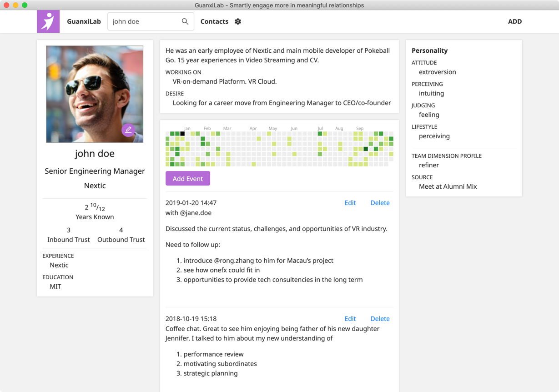The height and width of the screenshot is (392, 559).
Task: Edit the 2018-10-19 event
Action: [350, 319]
